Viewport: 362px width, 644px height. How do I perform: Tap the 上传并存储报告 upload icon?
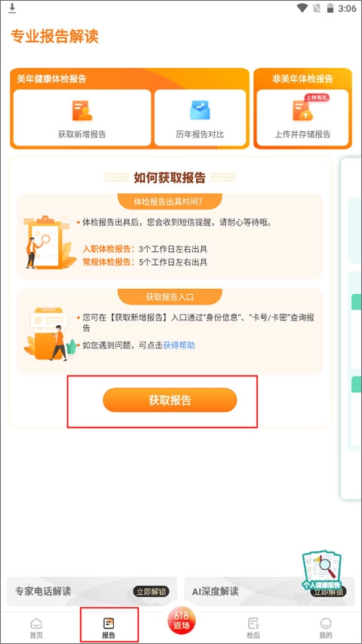(302, 111)
